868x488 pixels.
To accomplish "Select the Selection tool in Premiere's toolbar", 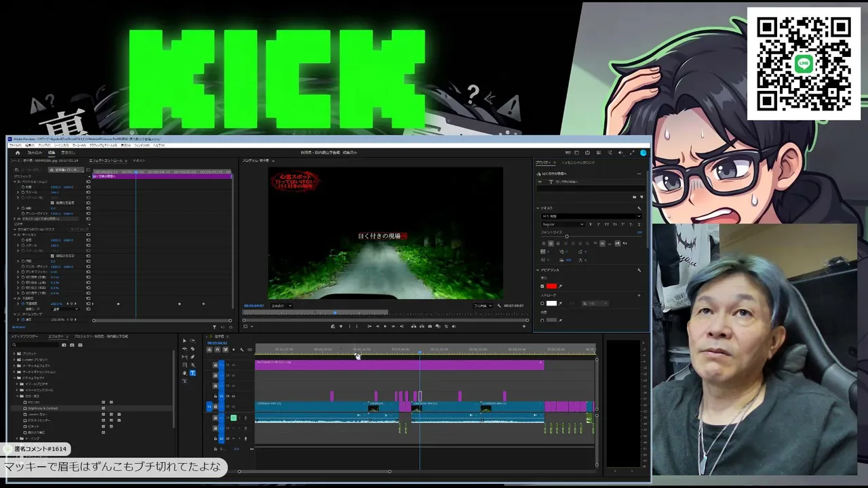I will point(184,341).
